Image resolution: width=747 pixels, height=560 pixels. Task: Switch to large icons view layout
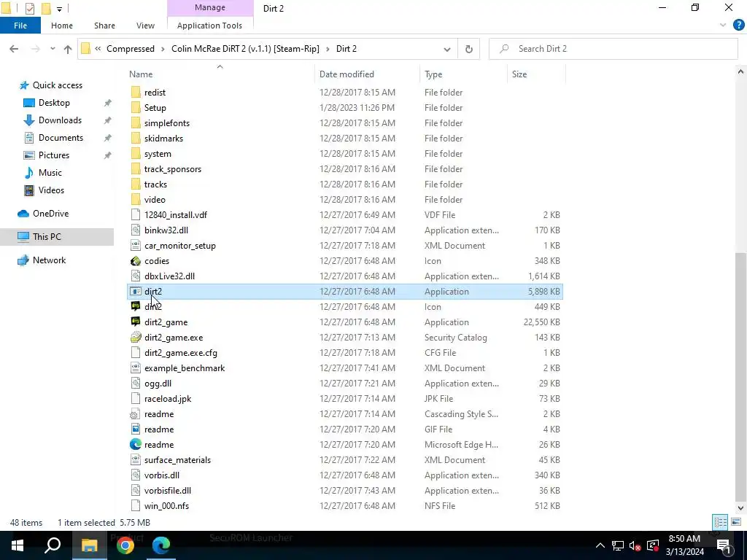(x=736, y=522)
